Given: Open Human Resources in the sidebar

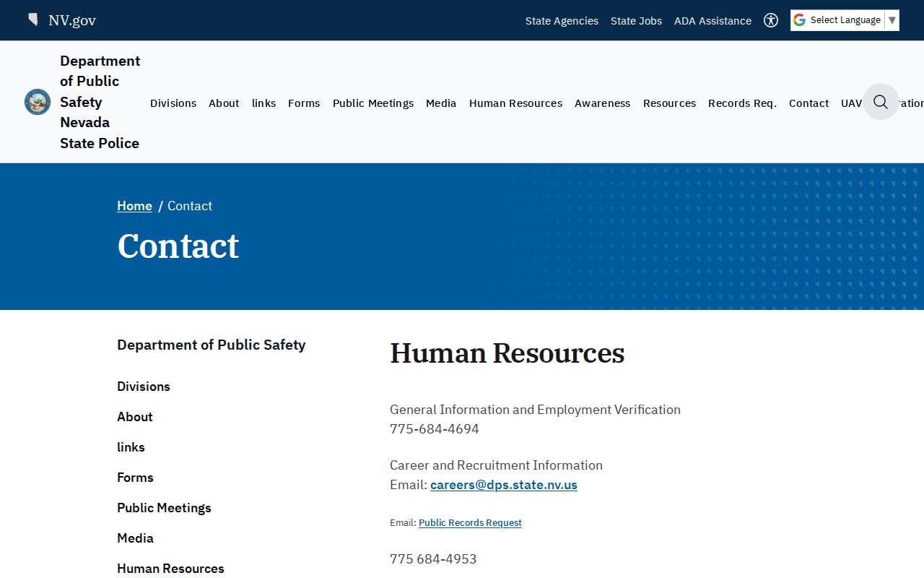Looking at the screenshot, I should [x=170, y=569].
